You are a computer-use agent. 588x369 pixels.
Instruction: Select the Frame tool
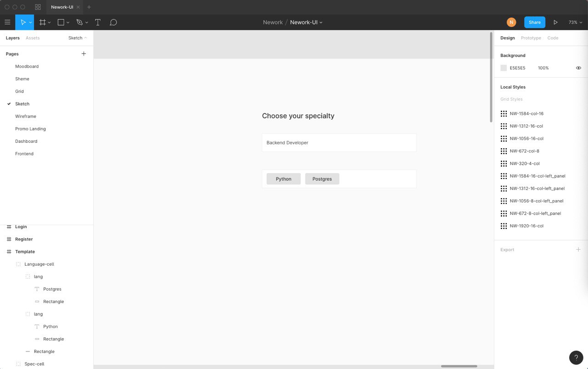42,22
